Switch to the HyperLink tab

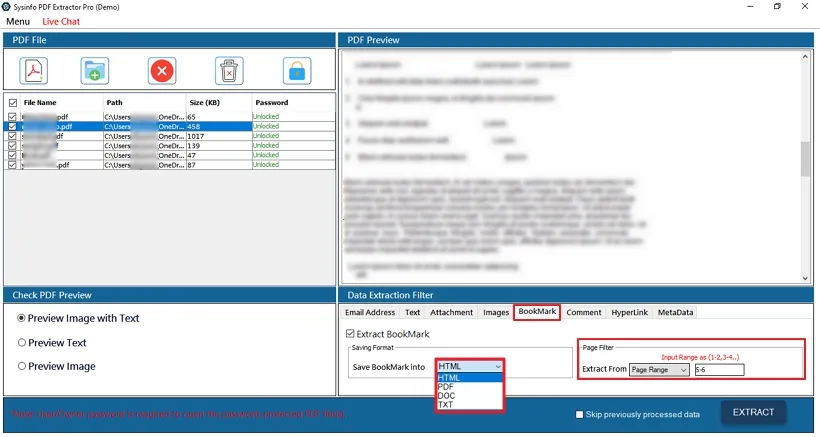tap(630, 312)
